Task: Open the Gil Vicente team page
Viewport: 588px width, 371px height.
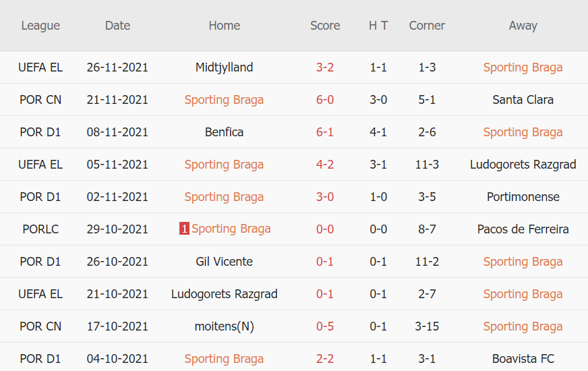Action: pyautogui.click(x=224, y=262)
